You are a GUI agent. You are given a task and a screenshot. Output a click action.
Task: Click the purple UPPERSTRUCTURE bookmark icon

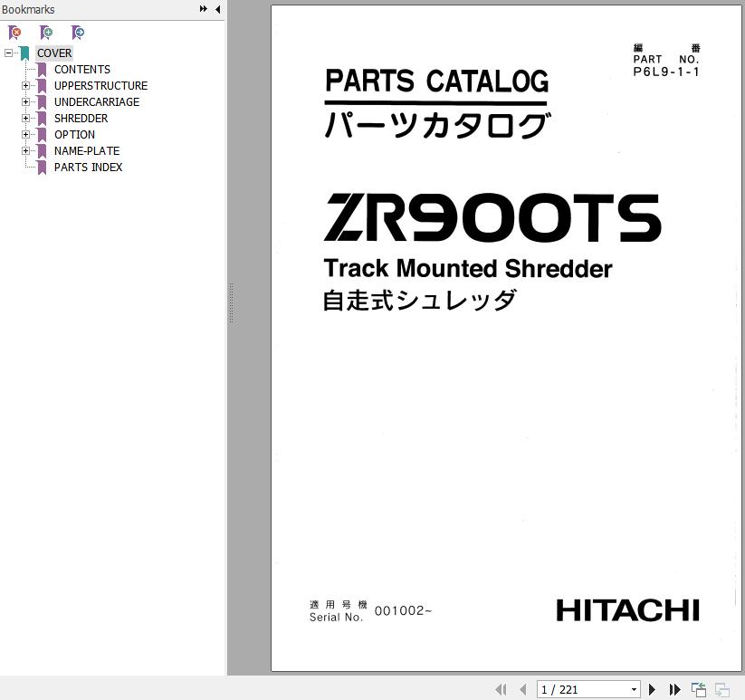pyautogui.click(x=42, y=86)
